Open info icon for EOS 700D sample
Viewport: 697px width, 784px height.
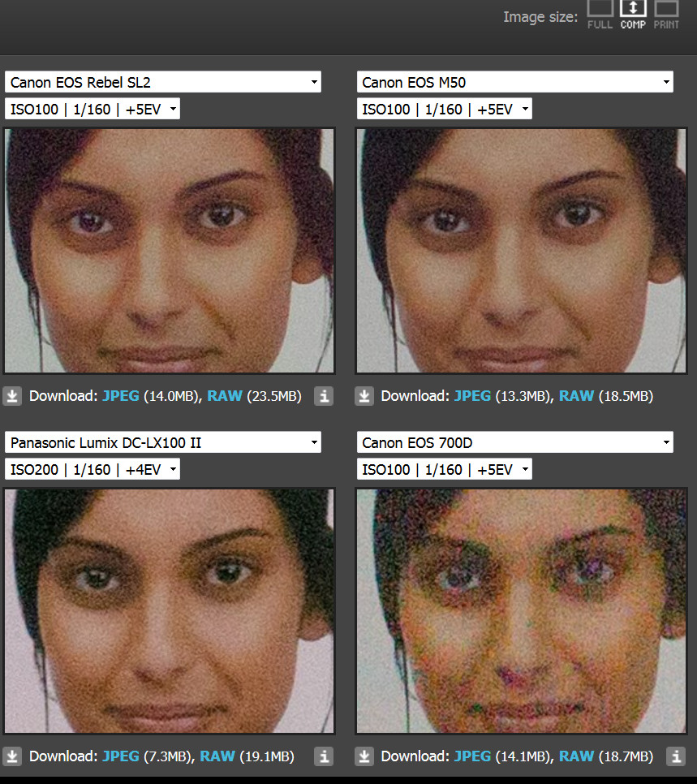click(676, 756)
